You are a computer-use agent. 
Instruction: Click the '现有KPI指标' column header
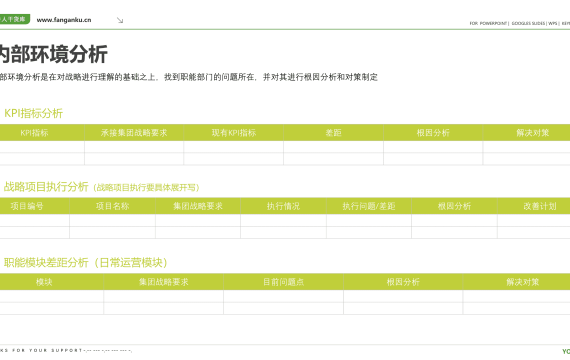click(234, 133)
